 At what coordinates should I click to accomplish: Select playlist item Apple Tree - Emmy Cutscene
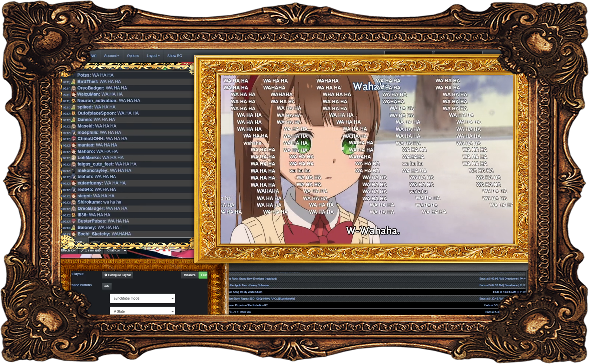point(377,285)
